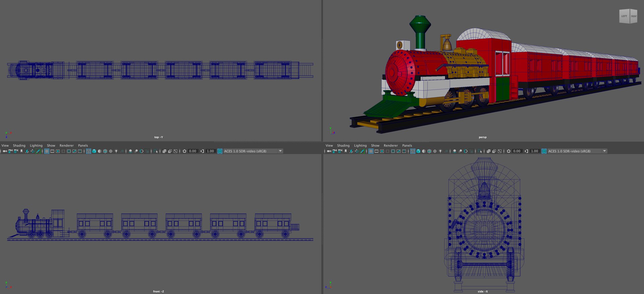Click FRONT face of the view cube
This screenshot has height=294, width=644.
coord(634,16)
